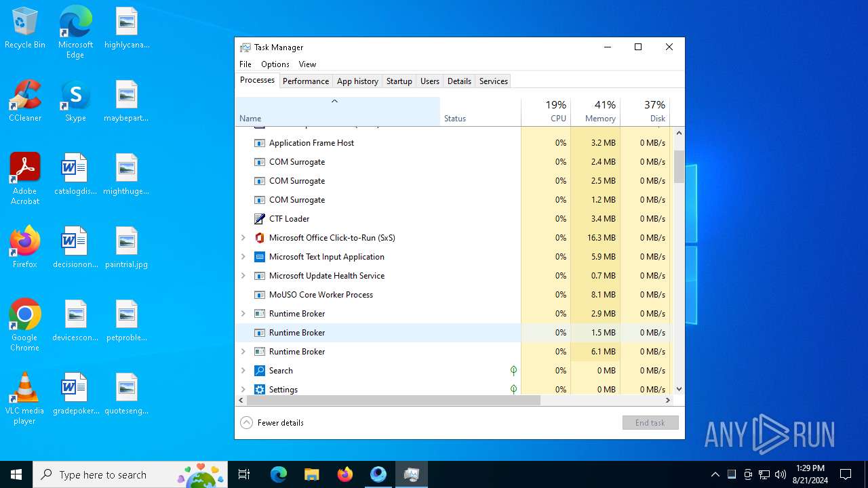Expand Microsoft Office Click-to-Run (SxS) process group
The height and width of the screenshot is (488, 868).
(243, 238)
